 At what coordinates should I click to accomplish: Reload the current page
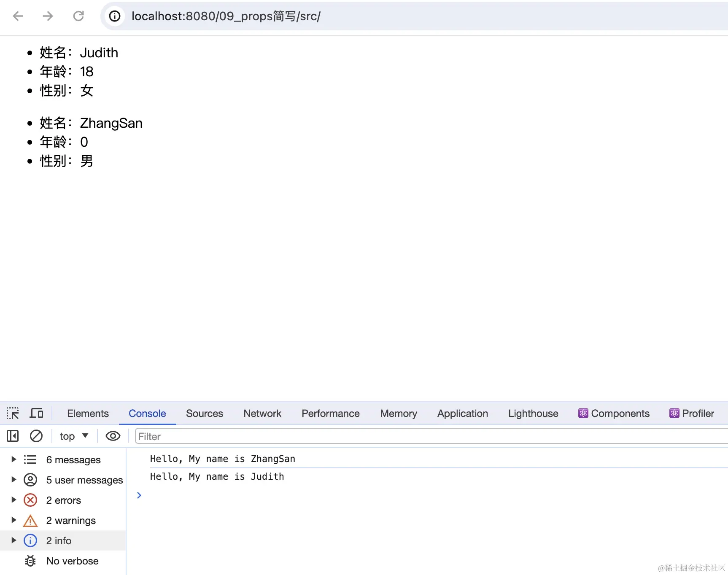(78, 16)
